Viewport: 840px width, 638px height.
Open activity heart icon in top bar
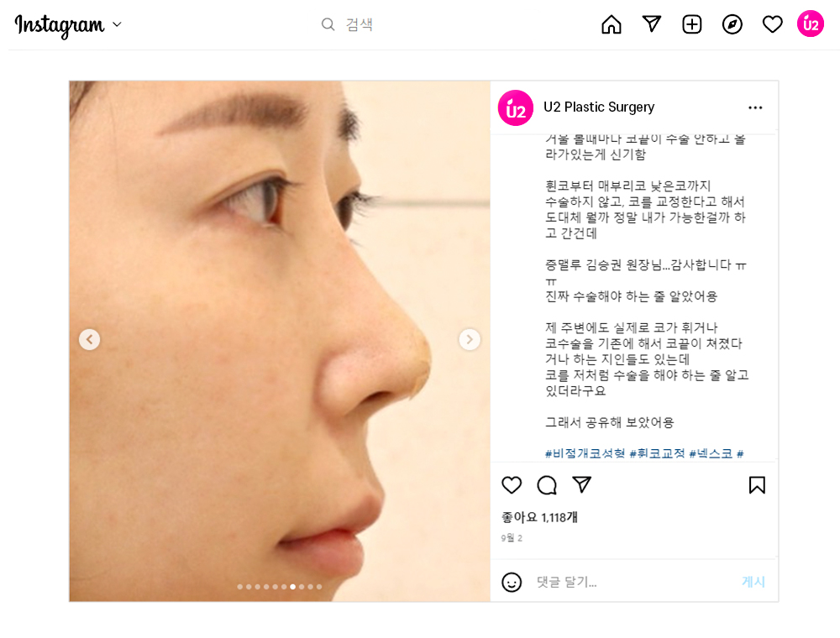click(x=772, y=24)
